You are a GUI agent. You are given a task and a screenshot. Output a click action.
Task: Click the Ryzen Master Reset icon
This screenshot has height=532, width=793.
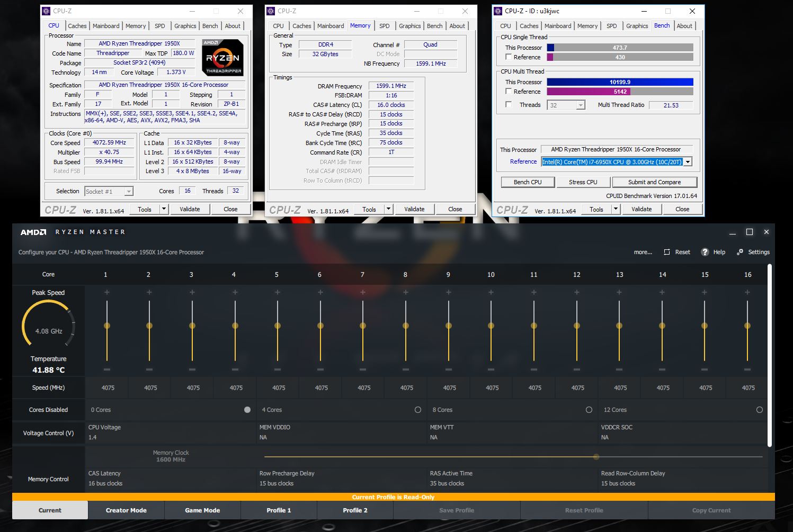click(667, 252)
